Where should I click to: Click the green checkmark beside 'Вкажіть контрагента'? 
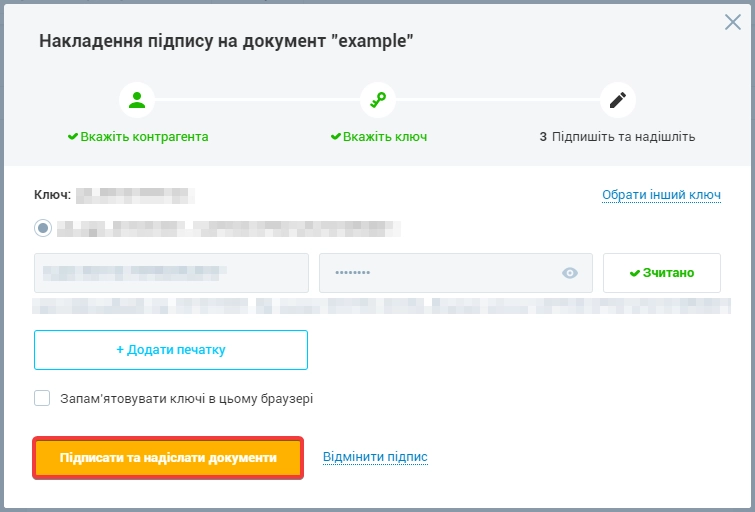(73, 137)
